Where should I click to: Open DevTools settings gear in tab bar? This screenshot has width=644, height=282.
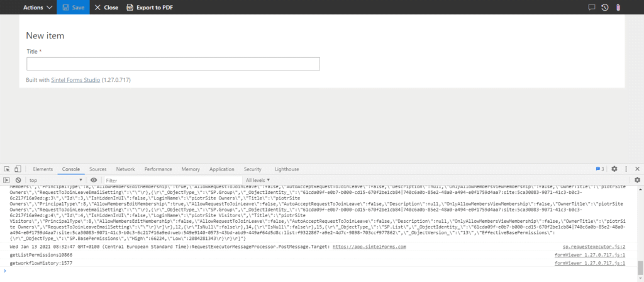tap(614, 169)
